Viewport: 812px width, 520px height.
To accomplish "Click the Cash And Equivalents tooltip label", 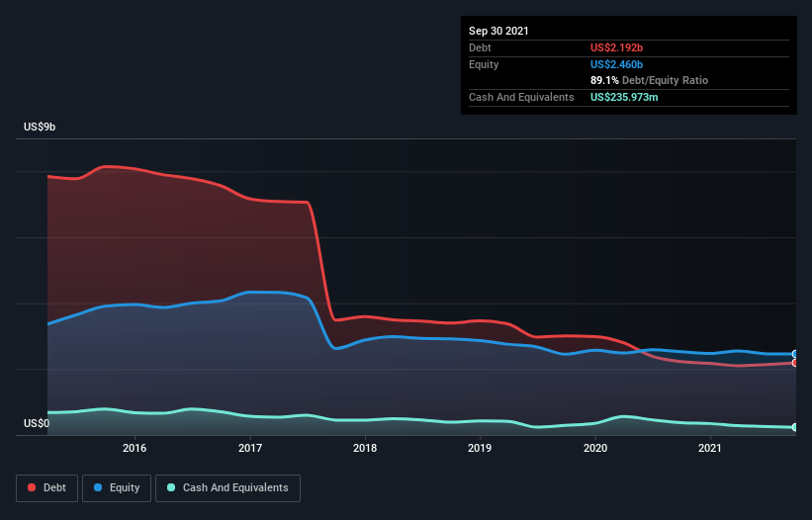I will 521,97.
